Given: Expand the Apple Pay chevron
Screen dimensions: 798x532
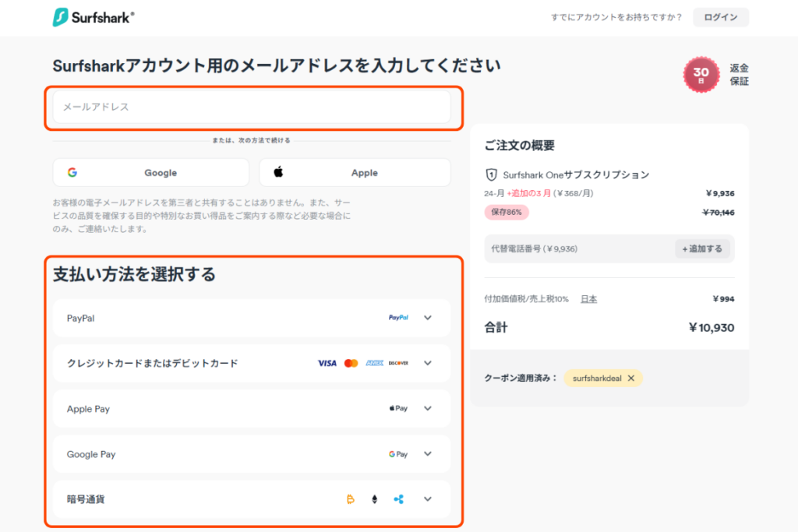Looking at the screenshot, I should tap(427, 408).
